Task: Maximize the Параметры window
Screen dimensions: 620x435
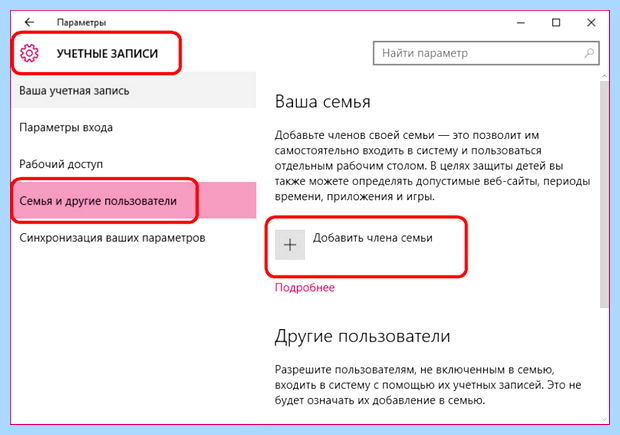Action: 556,23
